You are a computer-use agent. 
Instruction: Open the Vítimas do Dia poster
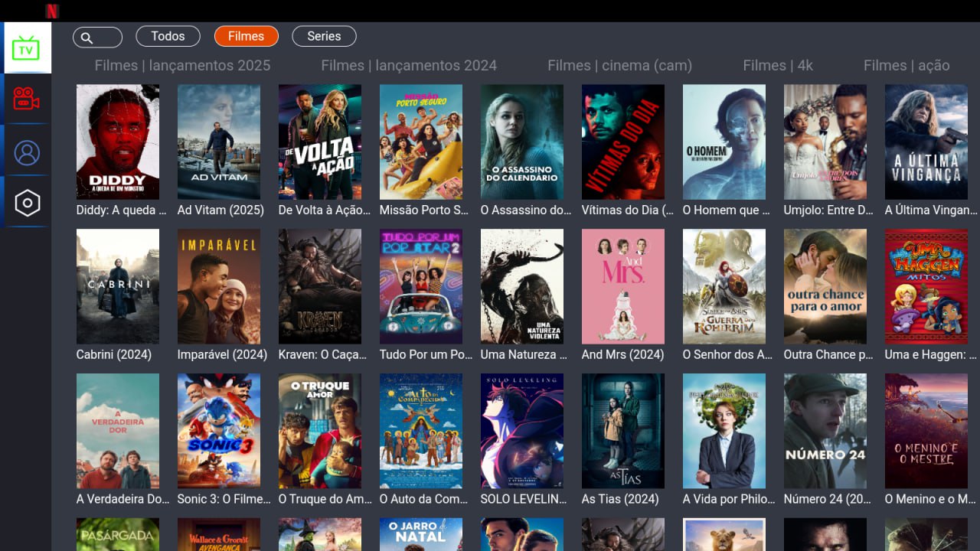[x=623, y=142]
